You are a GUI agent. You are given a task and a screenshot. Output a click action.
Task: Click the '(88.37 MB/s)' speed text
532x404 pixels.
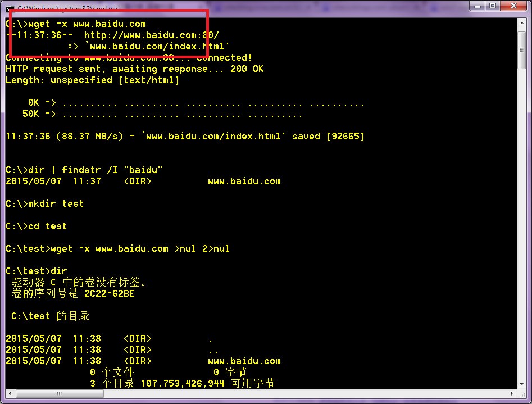pyautogui.click(x=89, y=137)
